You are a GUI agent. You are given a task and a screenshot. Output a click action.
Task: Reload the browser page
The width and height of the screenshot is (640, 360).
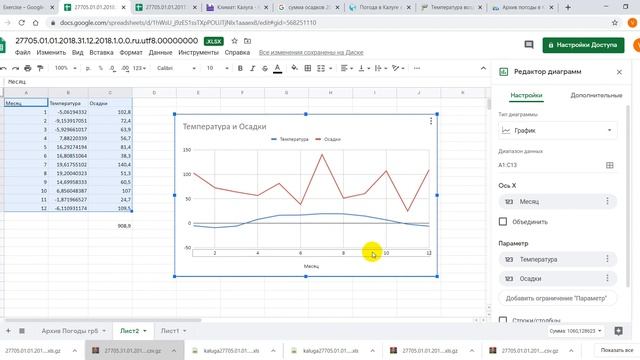pyautogui.click(x=22, y=23)
